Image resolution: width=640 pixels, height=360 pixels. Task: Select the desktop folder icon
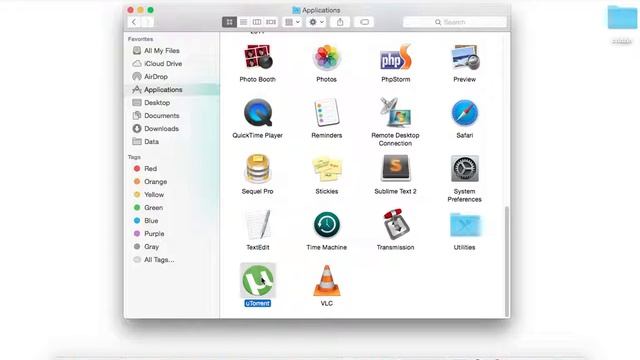click(x=622, y=17)
